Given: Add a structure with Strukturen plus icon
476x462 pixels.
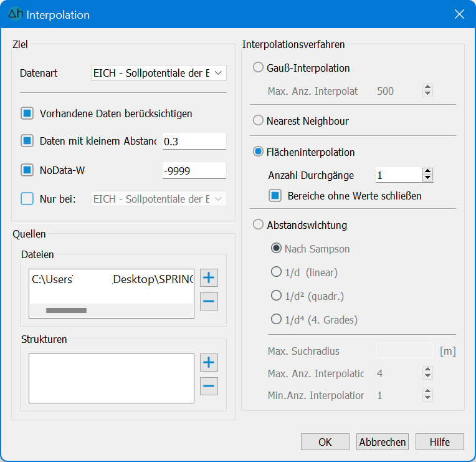Looking at the screenshot, I should pyautogui.click(x=209, y=362).
